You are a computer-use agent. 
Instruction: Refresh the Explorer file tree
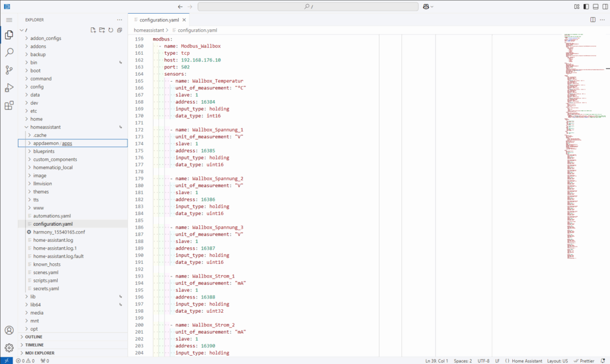[x=111, y=30]
